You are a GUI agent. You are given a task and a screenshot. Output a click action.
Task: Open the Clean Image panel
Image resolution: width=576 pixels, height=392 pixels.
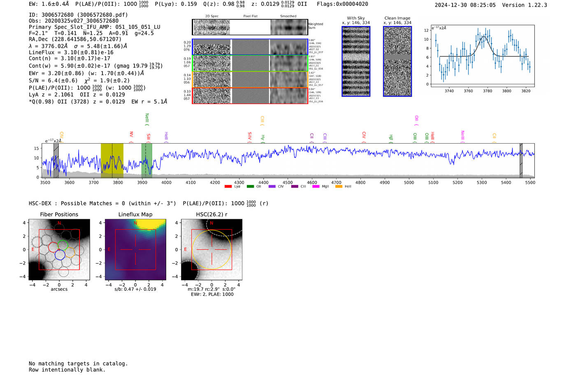397,61
